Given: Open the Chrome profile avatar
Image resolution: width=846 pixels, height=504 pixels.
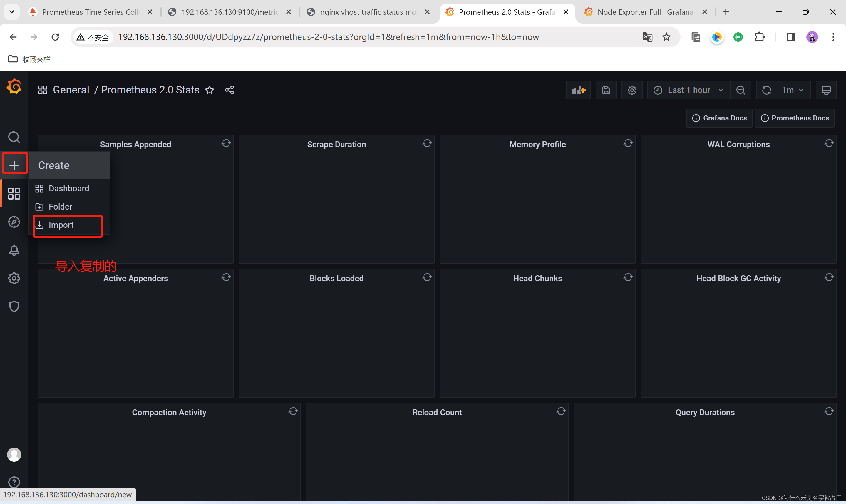Looking at the screenshot, I should click(812, 37).
